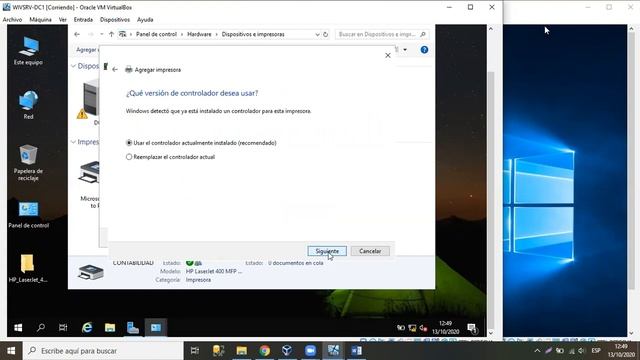Open Word from host taskbar

356,351
